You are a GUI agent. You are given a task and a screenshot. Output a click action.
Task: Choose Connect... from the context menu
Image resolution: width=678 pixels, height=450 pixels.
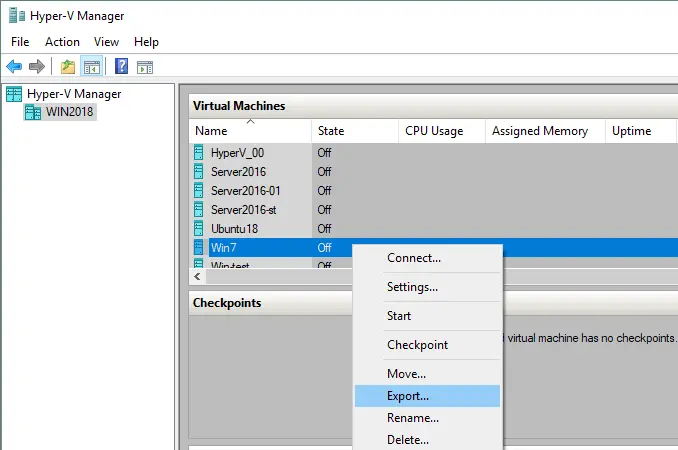coord(427,258)
